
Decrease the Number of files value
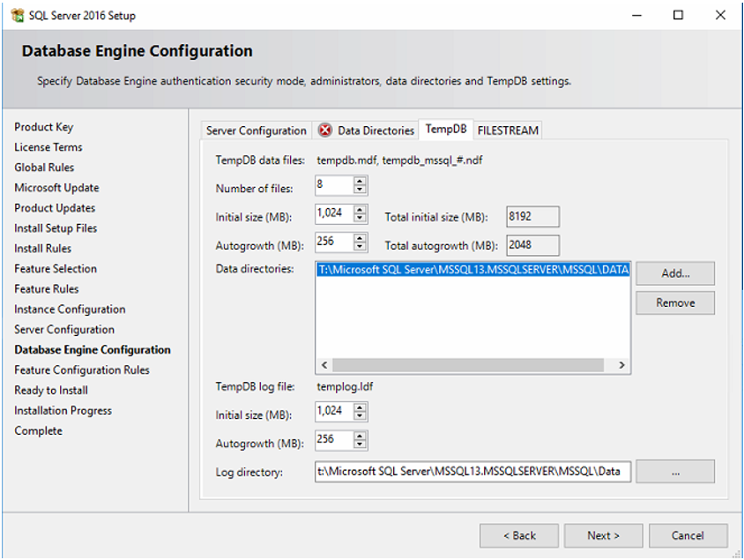(x=361, y=190)
